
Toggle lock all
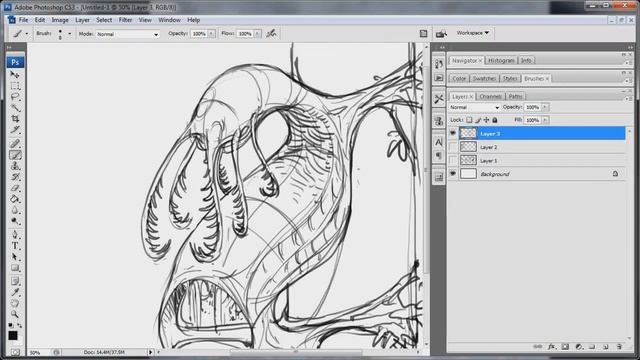coord(495,120)
